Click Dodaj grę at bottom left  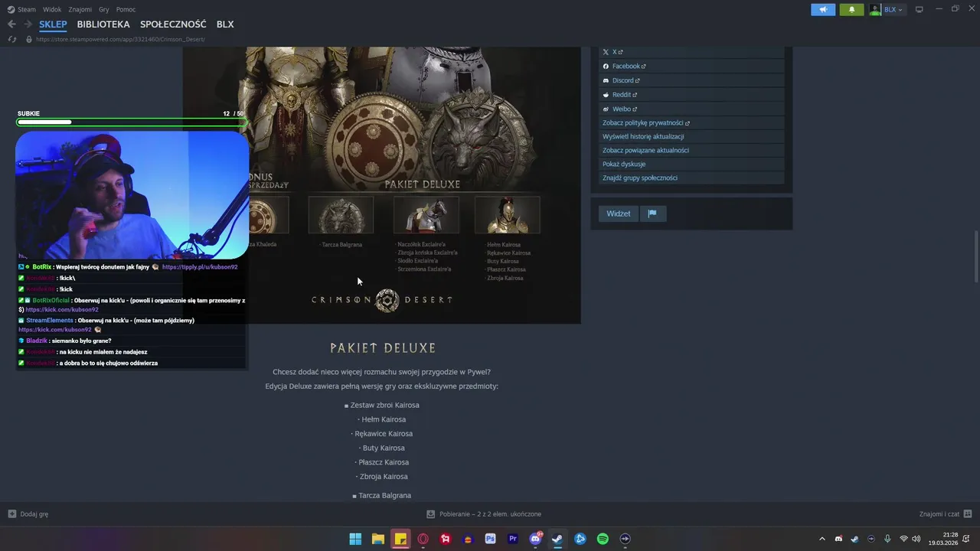tap(28, 514)
